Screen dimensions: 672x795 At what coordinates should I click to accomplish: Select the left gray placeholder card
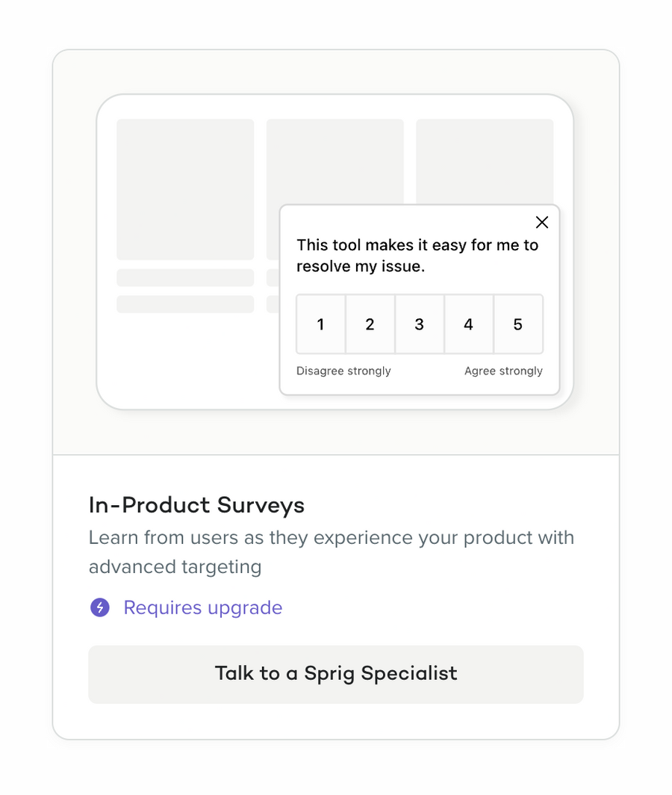click(x=184, y=188)
